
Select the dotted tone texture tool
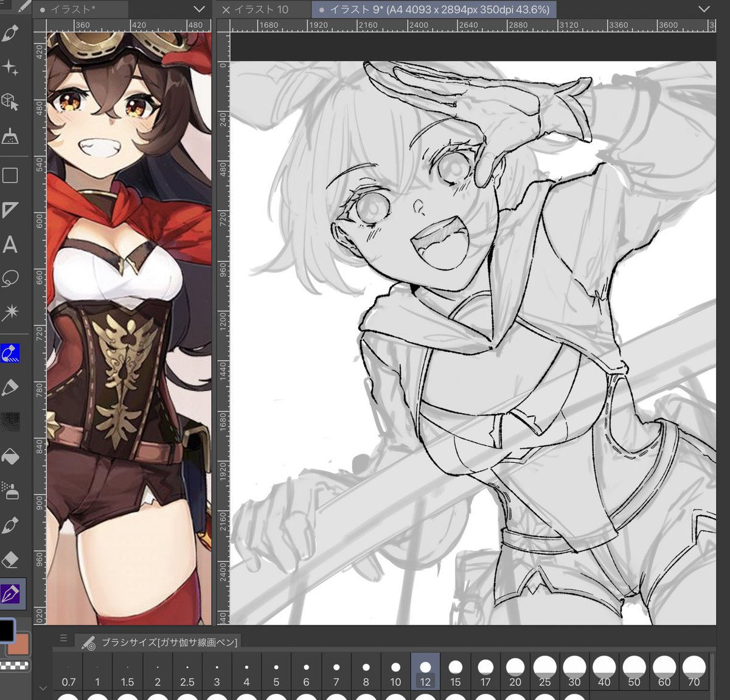pyautogui.click(x=10, y=421)
